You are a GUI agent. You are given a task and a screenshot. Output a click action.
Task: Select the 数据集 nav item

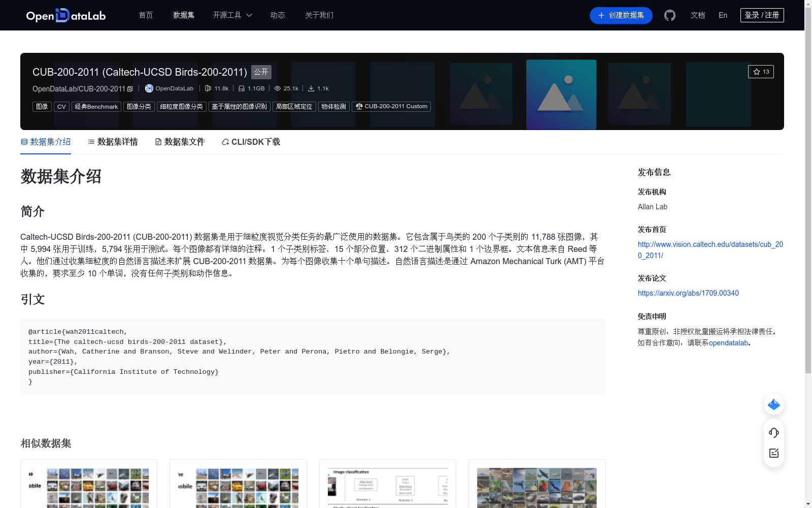[x=184, y=15]
